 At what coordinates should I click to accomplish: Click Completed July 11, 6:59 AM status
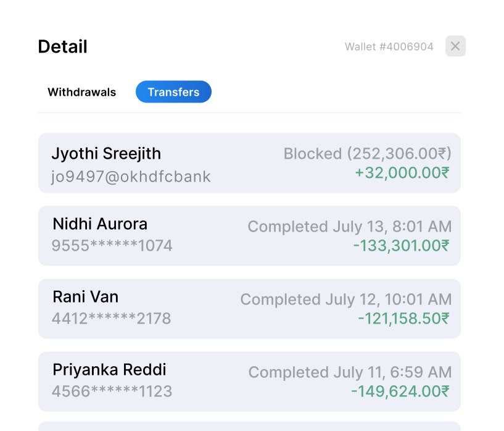[x=350, y=372]
